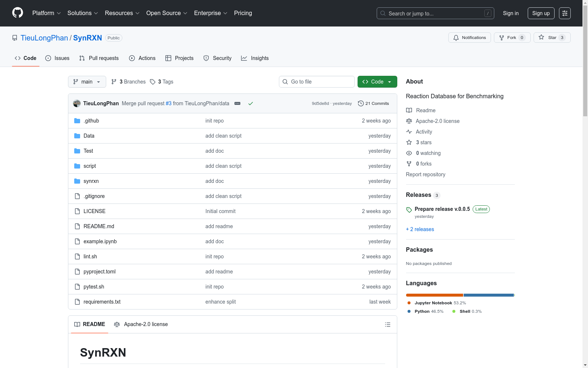588x368 pixels.
Task: Click the Python blue language bar segment
Action: coord(489,295)
